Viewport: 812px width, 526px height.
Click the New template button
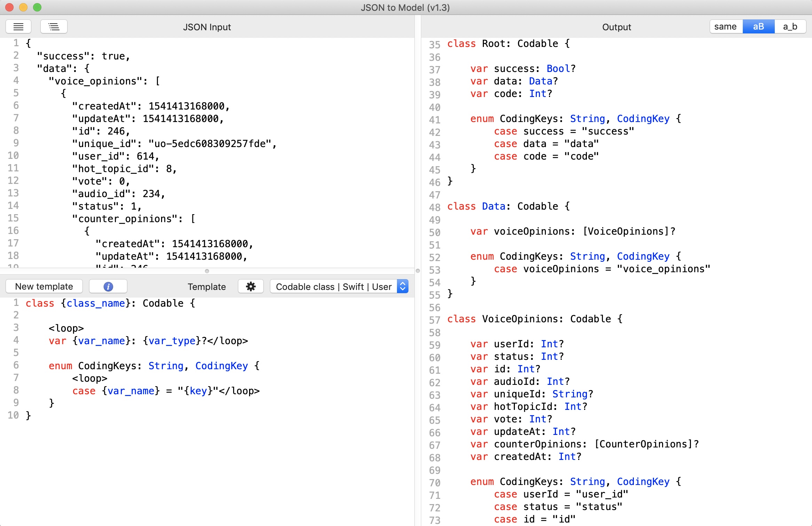click(x=44, y=286)
